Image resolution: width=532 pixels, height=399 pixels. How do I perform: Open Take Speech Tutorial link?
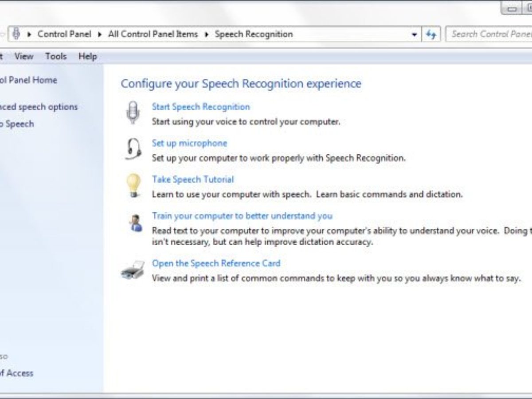coord(193,179)
